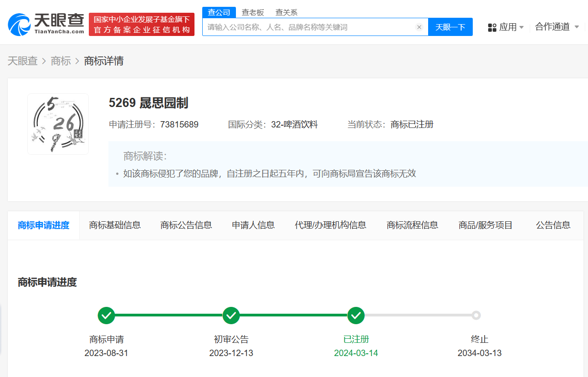Click the red official agency badge
This screenshot has width=588, height=377.
[141, 25]
